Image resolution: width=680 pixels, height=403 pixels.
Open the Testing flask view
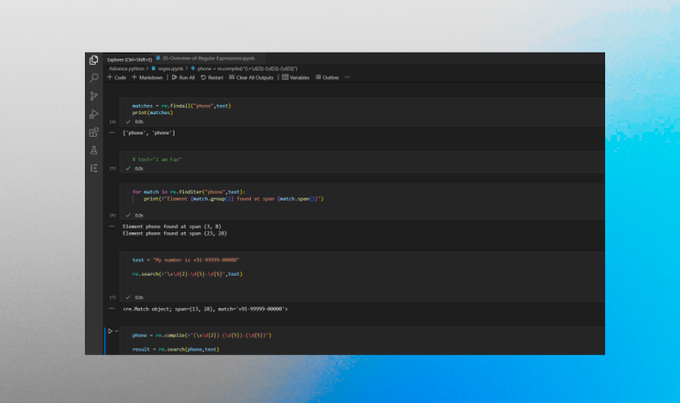point(94,150)
